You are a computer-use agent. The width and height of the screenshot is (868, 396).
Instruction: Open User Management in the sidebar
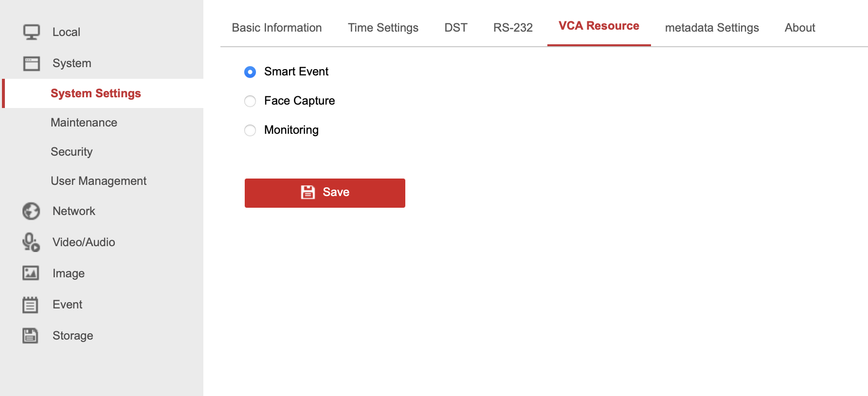click(x=98, y=181)
